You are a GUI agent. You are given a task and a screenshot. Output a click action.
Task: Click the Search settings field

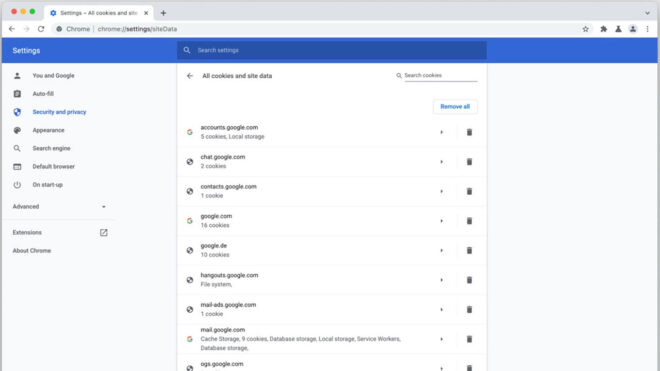pyautogui.click(x=332, y=50)
